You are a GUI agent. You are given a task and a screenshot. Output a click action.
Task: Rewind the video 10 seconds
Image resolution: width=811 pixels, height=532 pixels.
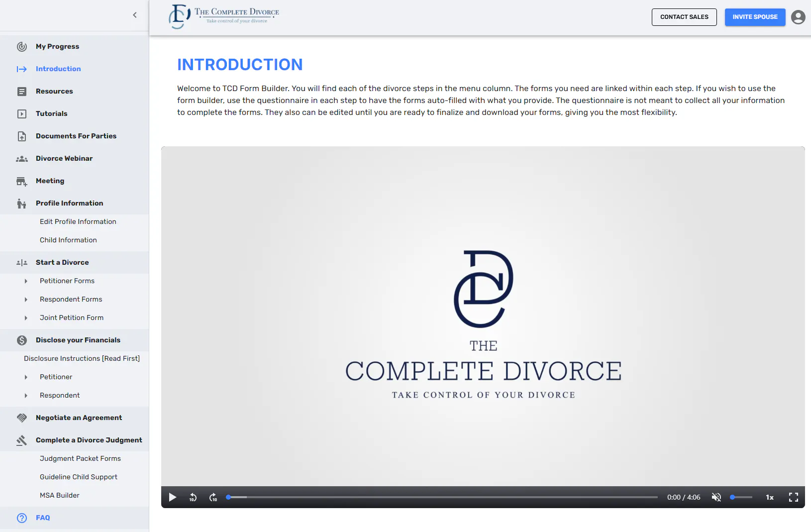point(193,497)
